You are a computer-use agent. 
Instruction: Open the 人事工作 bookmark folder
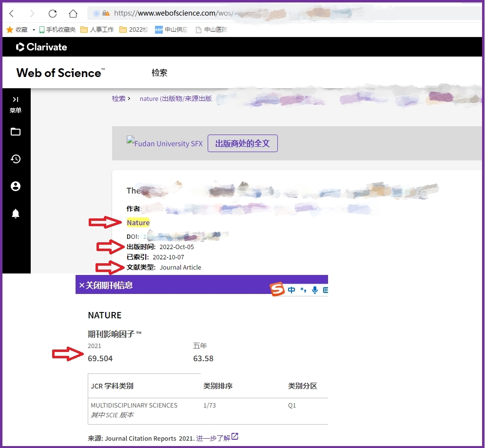point(97,30)
